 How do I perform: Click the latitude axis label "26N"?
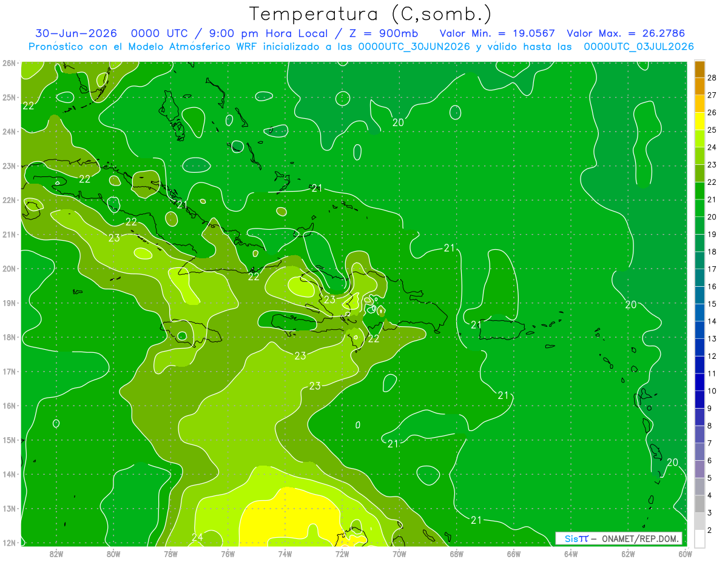coord(9,63)
